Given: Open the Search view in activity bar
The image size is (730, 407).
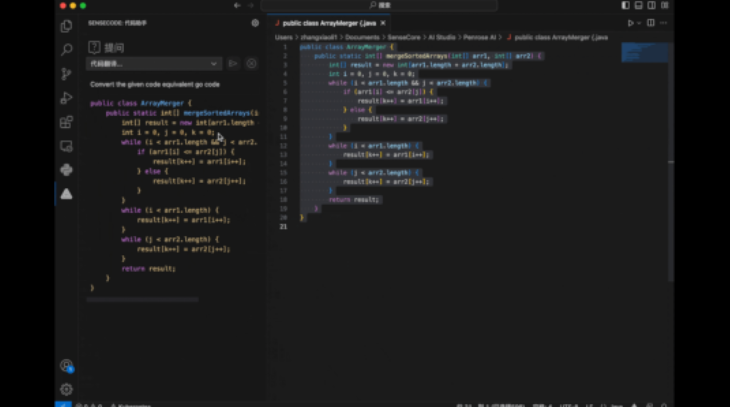Looking at the screenshot, I should point(67,49).
